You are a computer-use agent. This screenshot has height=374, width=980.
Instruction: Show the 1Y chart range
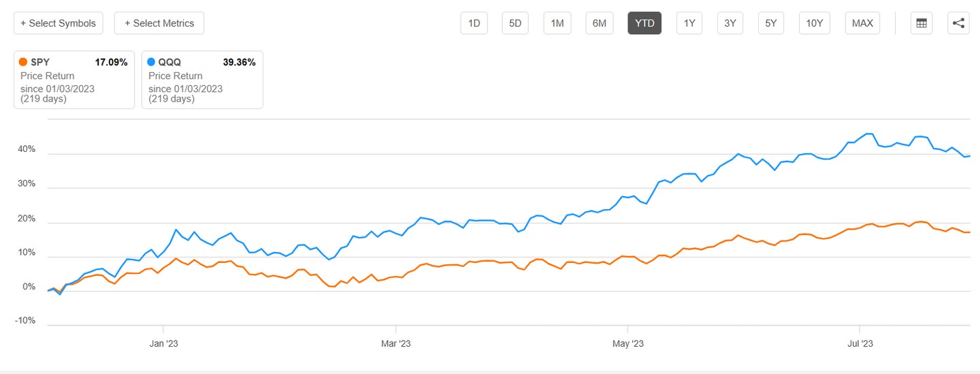point(689,23)
